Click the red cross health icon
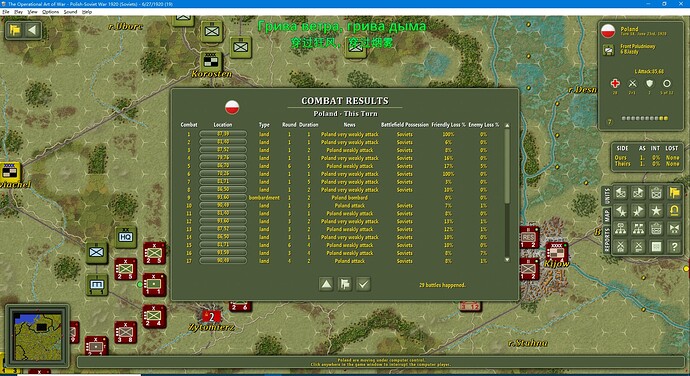Viewport: 690px width, 376px height. coord(615,83)
